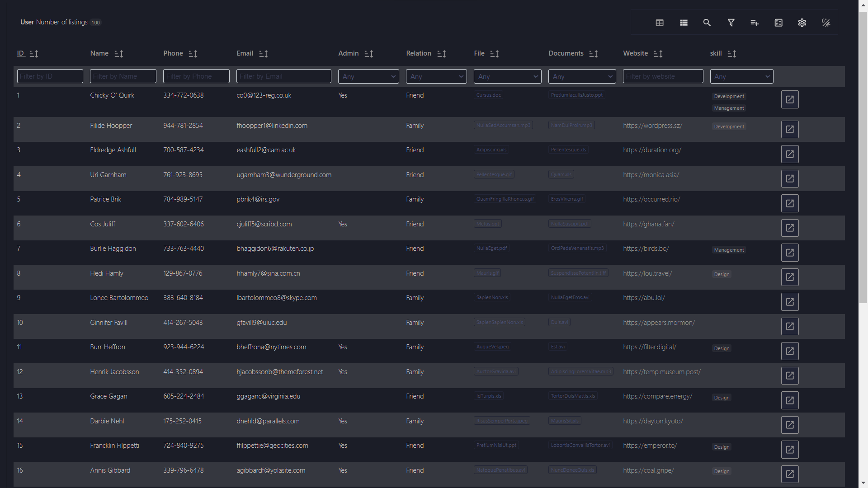Sort by Name column sort icon
868x488 pixels.
119,54
